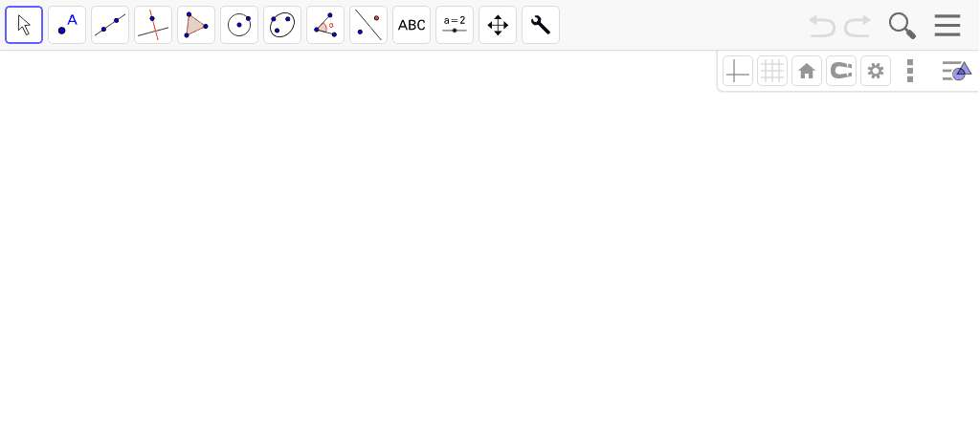Reset to home standard view
The width and height of the screenshot is (980, 435).
(x=807, y=71)
